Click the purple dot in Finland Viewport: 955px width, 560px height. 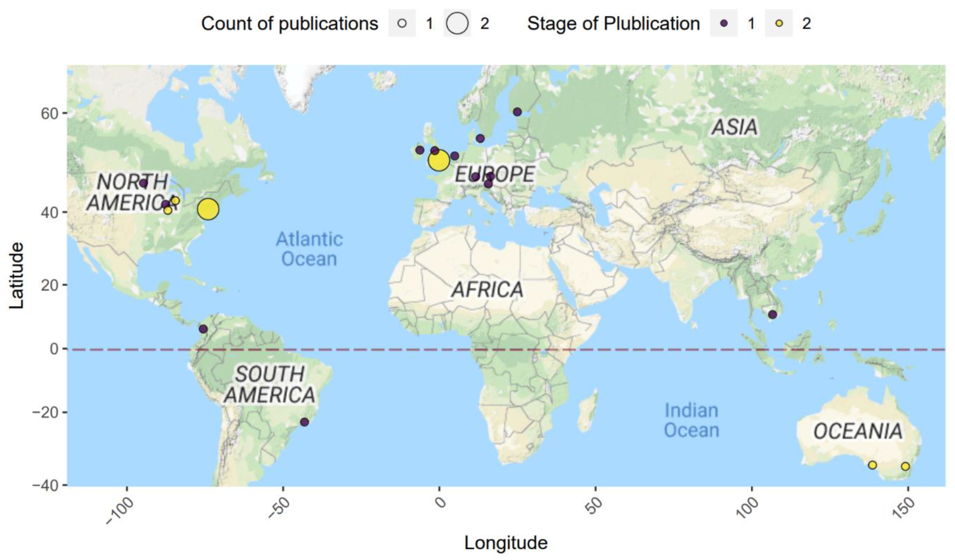(x=517, y=112)
